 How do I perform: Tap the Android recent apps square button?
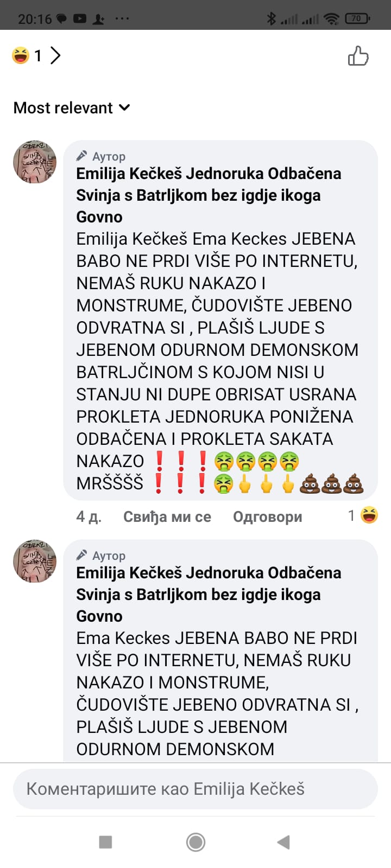coord(105,842)
